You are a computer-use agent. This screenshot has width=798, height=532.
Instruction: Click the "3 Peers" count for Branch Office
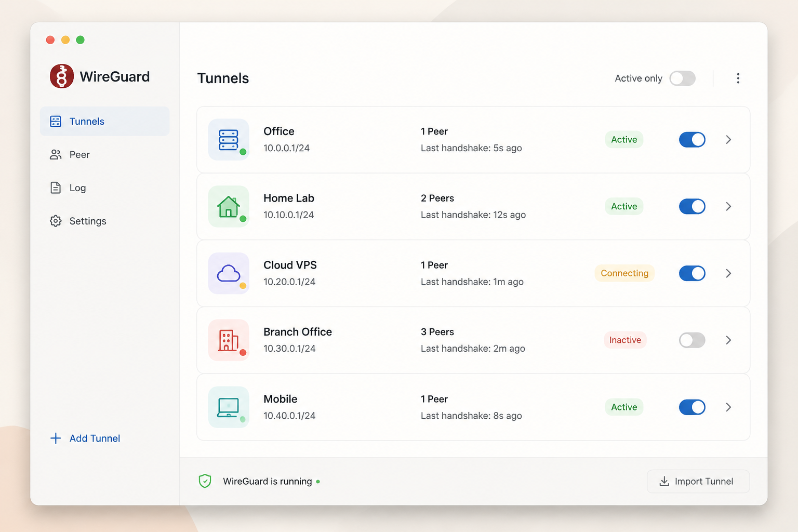coord(437,332)
